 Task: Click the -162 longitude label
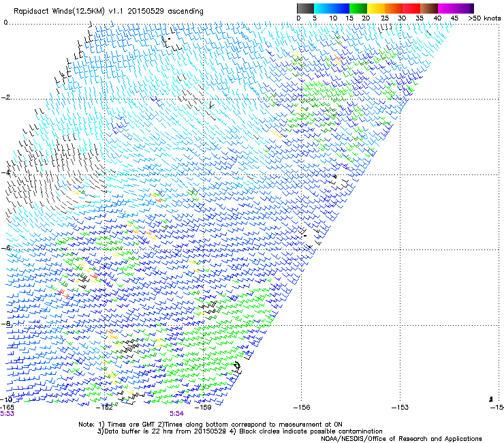pyautogui.click(x=104, y=408)
